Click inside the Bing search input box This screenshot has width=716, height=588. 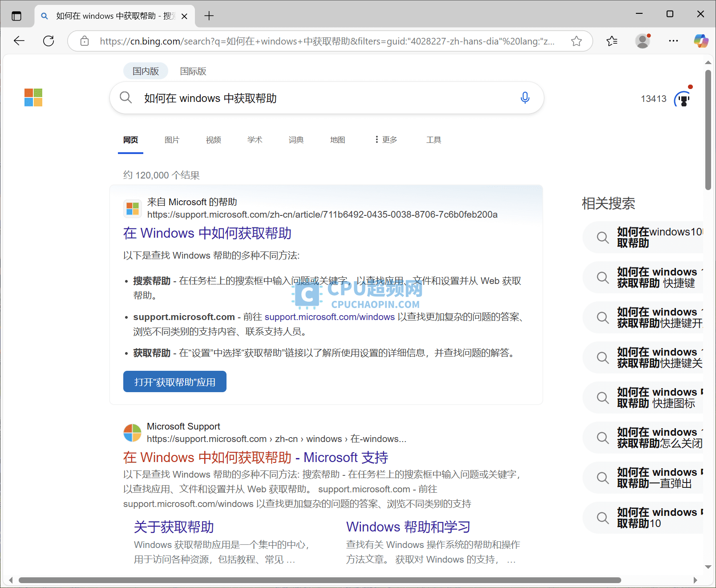pos(311,98)
